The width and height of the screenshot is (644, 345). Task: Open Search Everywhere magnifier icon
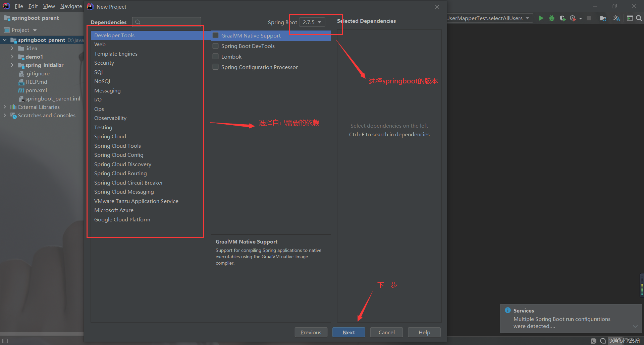pyautogui.click(x=639, y=18)
